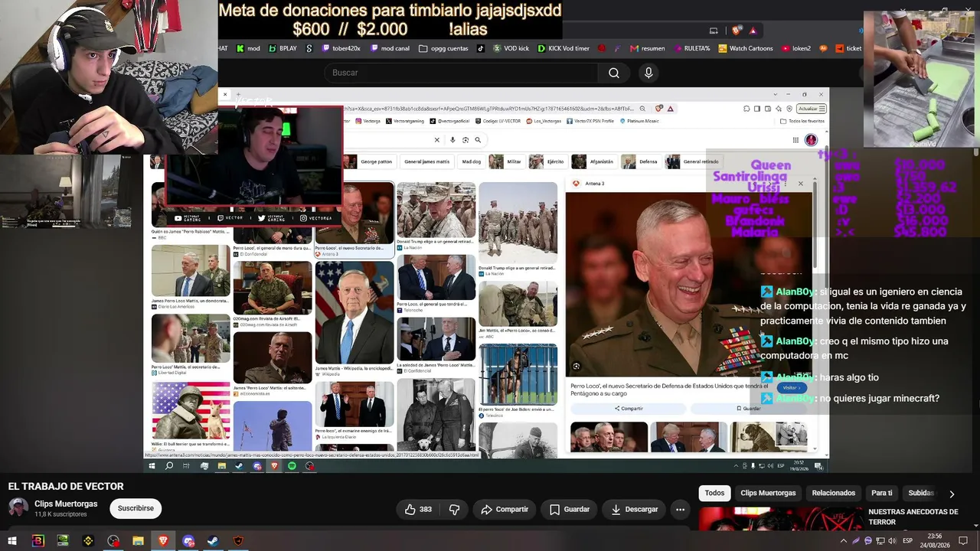Click the system clock showing 23:56
The height and width of the screenshot is (551, 980).
click(x=935, y=540)
